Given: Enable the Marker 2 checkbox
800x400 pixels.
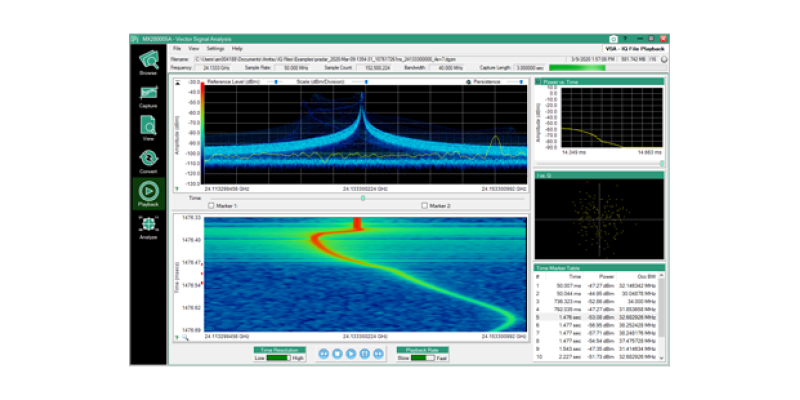Looking at the screenshot, I should 424,206.
